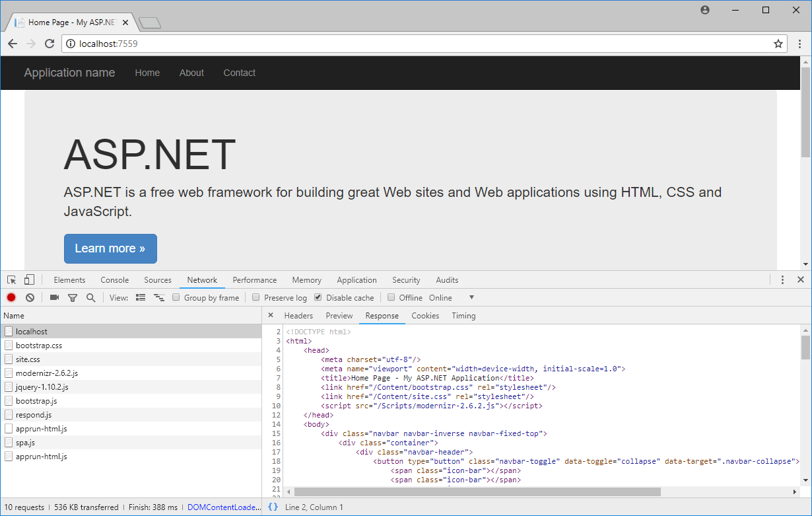Toggle Offline mode
The width and height of the screenshot is (812, 516).
391,297
